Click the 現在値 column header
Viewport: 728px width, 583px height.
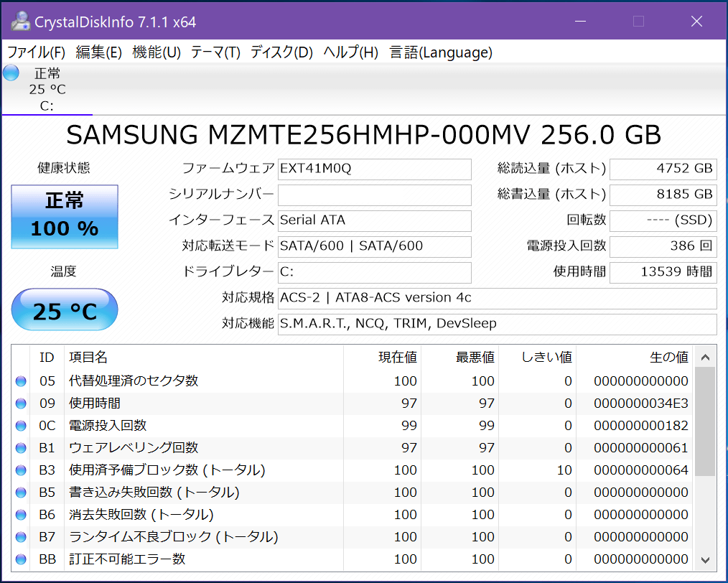tap(382, 358)
